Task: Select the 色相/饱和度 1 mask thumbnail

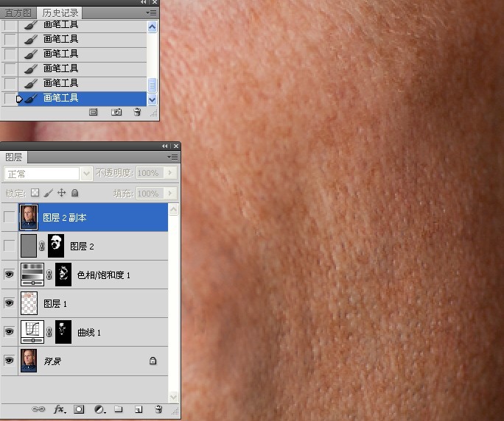Action: click(x=63, y=275)
